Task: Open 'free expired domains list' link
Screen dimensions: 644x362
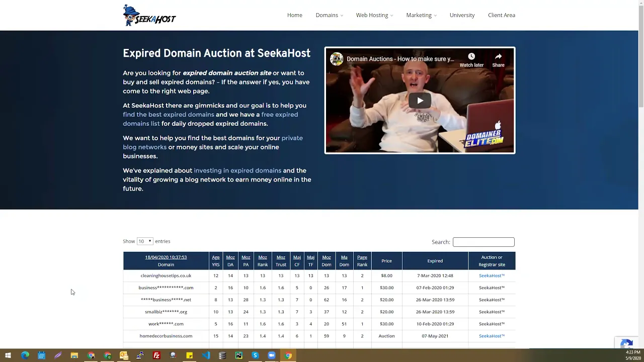Action: [x=210, y=119]
